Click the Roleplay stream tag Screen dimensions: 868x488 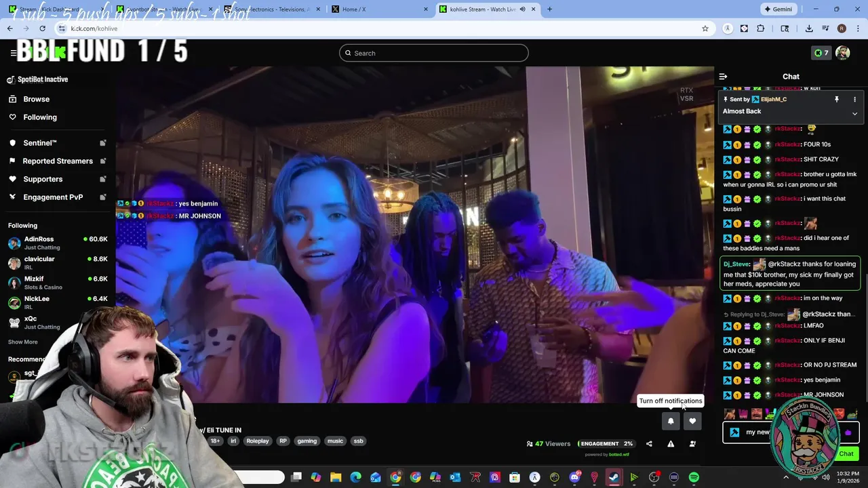tap(258, 441)
